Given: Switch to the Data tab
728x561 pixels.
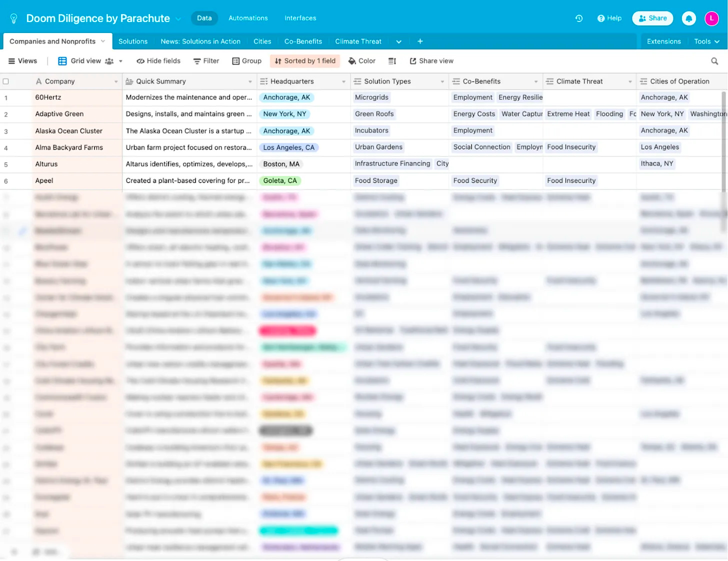Looking at the screenshot, I should 204,18.
